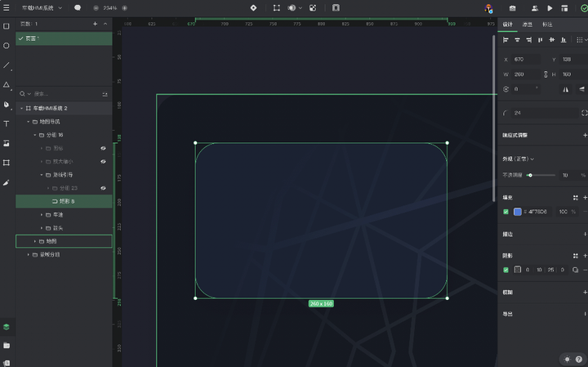Click the edit-object bounding box icon in toolbar
Viewport: 588px width, 367px height.
276,8
